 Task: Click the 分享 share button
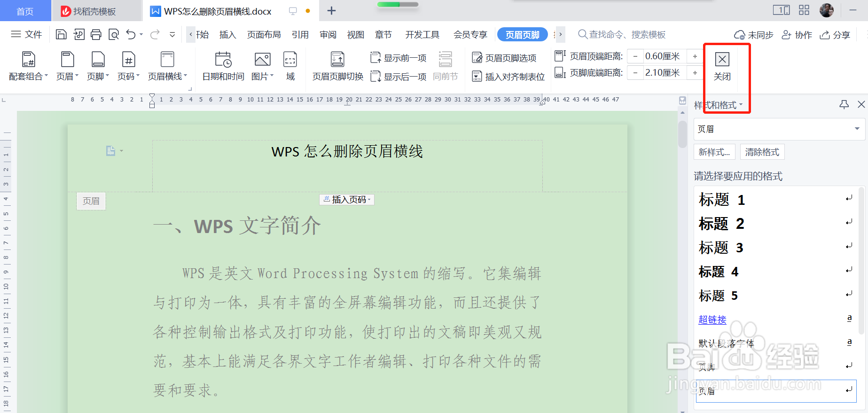pyautogui.click(x=835, y=35)
